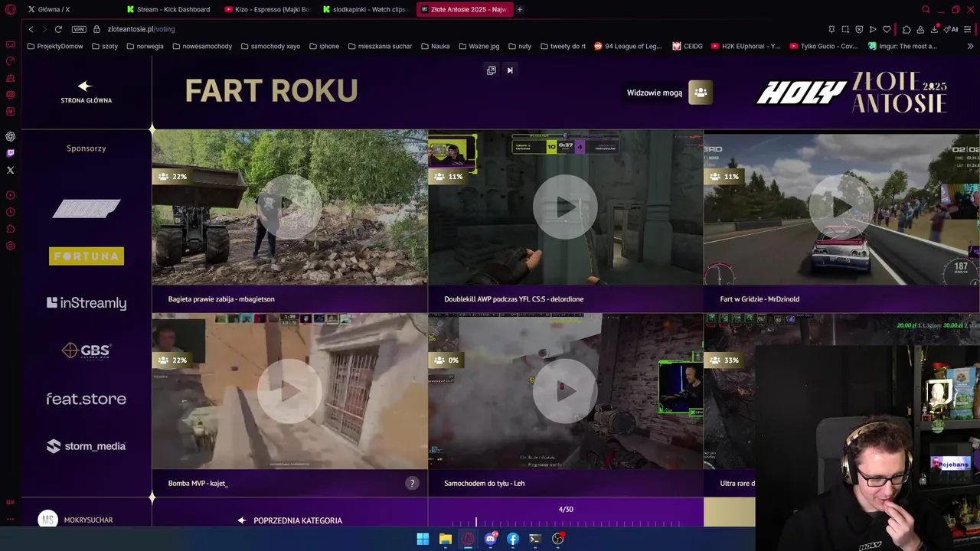Open szoty bookmark folder
980x551 pixels.
click(x=105, y=46)
